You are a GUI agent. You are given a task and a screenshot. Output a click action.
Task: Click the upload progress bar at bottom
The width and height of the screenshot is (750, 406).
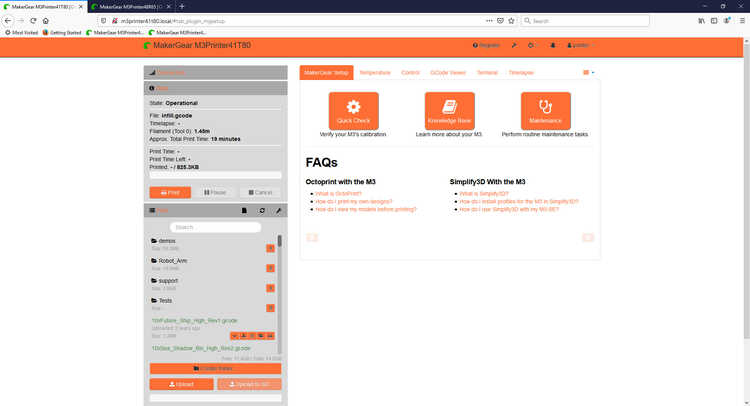(216, 398)
